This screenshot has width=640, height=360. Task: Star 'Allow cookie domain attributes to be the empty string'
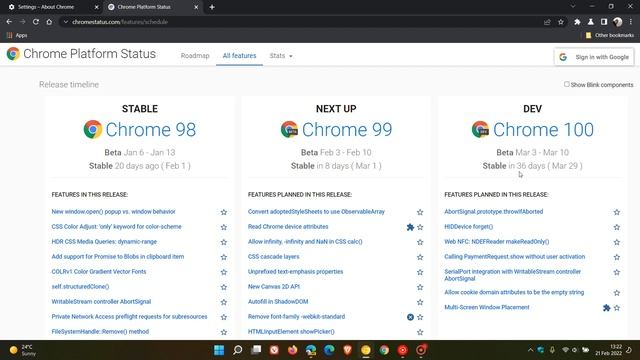(x=617, y=293)
